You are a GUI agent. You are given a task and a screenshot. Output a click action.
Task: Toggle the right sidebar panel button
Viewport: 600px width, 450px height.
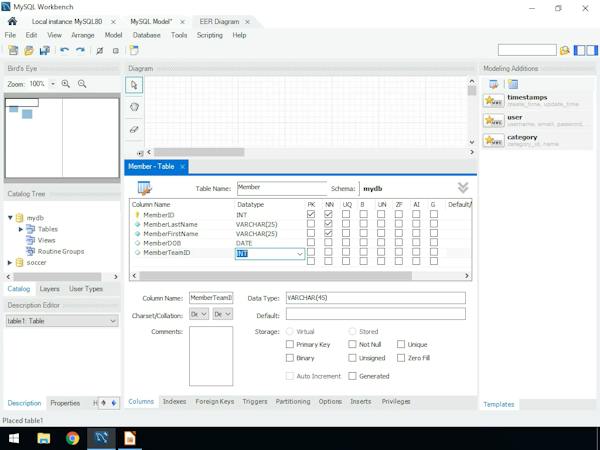point(592,50)
